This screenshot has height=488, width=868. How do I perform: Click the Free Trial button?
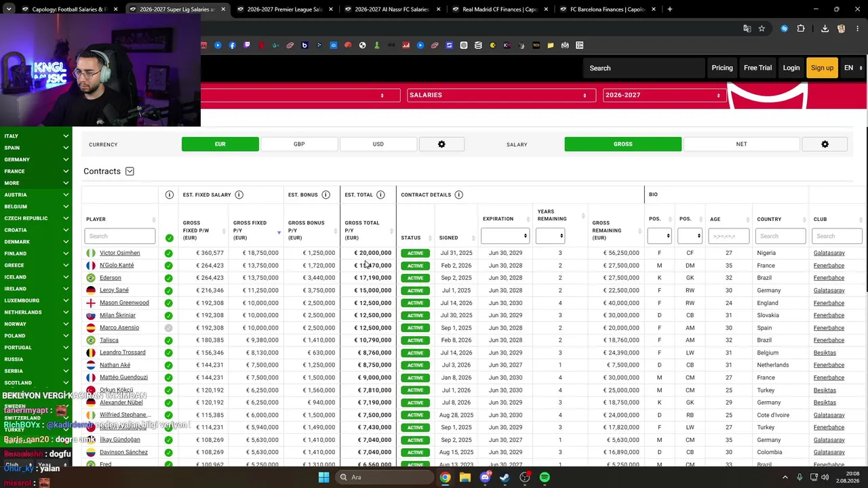click(x=757, y=68)
